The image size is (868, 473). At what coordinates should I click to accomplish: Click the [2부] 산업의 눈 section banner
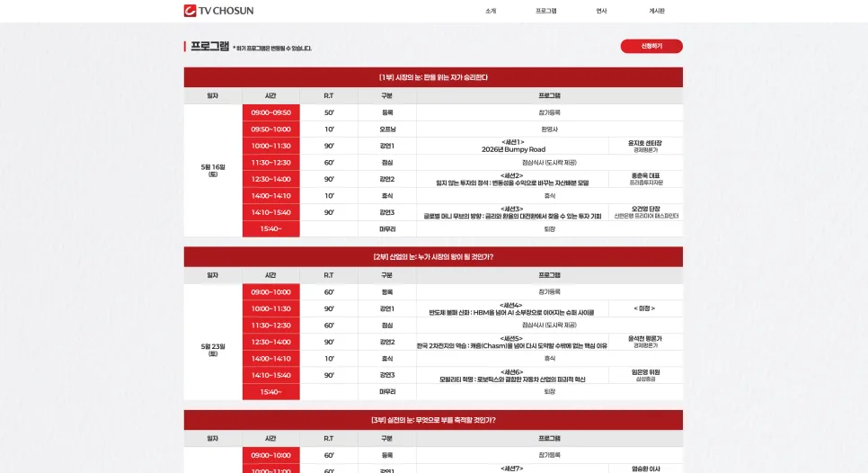(x=433, y=257)
